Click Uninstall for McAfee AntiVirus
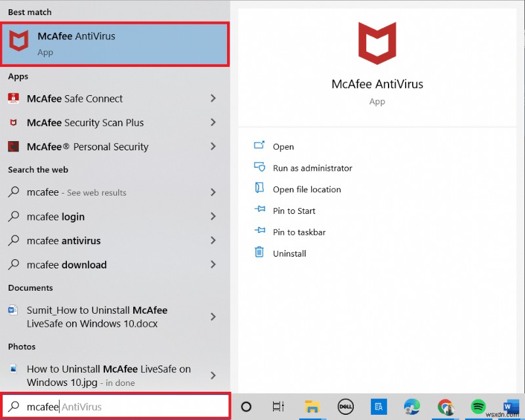The height and width of the screenshot is (420, 525). click(x=289, y=253)
